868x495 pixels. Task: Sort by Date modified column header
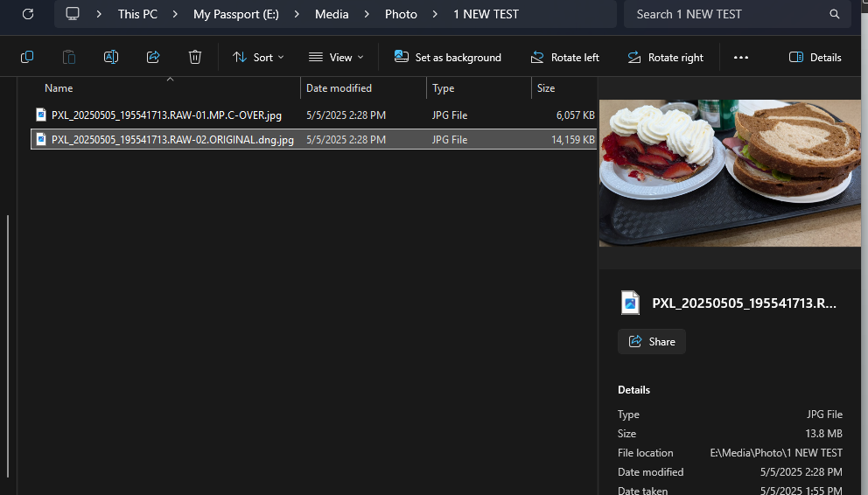[339, 88]
